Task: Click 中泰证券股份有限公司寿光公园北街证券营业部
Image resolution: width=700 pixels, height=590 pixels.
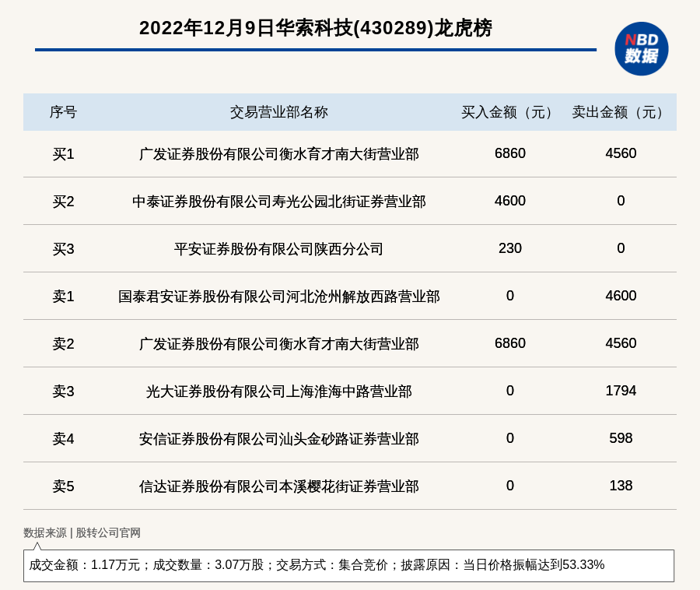Action: pos(279,202)
